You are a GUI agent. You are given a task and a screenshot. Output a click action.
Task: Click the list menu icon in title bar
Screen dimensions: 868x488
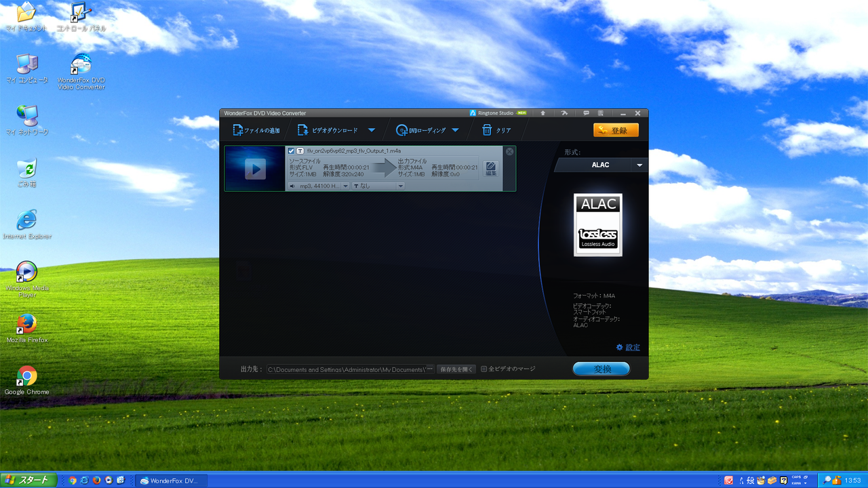(x=600, y=113)
